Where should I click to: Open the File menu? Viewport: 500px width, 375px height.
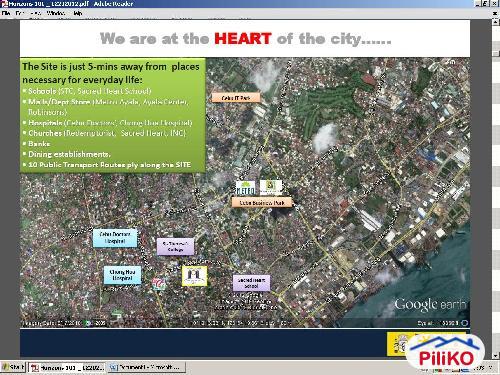pyautogui.click(x=6, y=13)
